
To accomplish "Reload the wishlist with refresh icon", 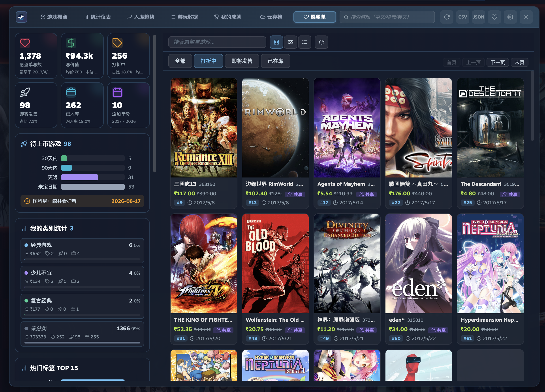I will (x=321, y=42).
